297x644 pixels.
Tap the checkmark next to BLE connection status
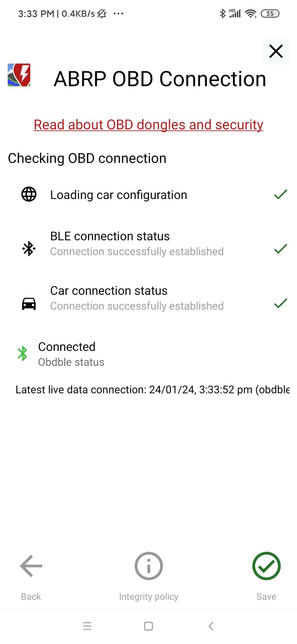coord(281,249)
